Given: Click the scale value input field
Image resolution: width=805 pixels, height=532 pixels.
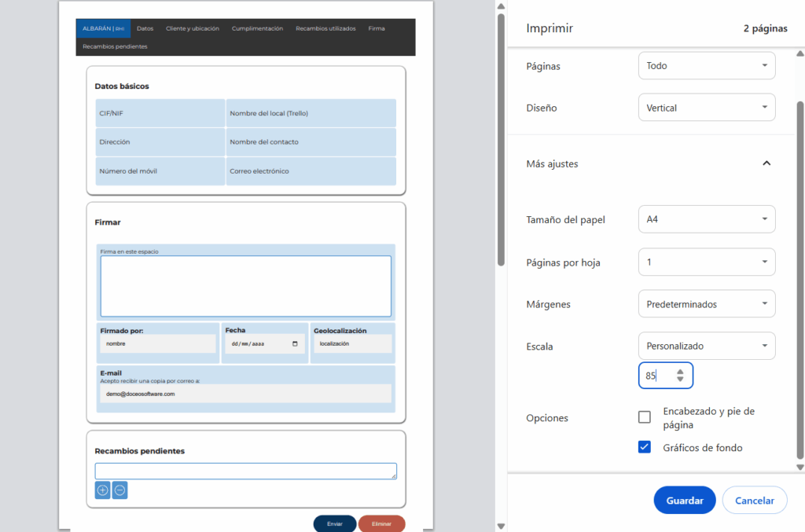Looking at the screenshot, I should pyautogui.click(x=657, y=376).
